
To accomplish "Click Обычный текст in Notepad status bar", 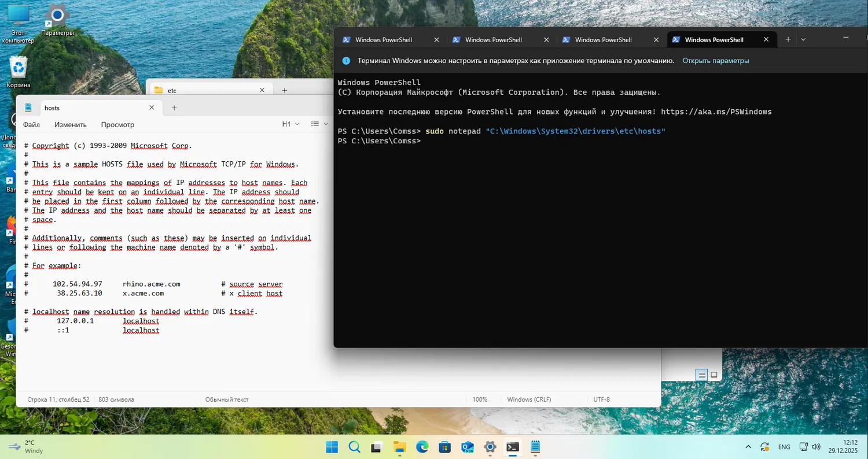I will (227, 399).
